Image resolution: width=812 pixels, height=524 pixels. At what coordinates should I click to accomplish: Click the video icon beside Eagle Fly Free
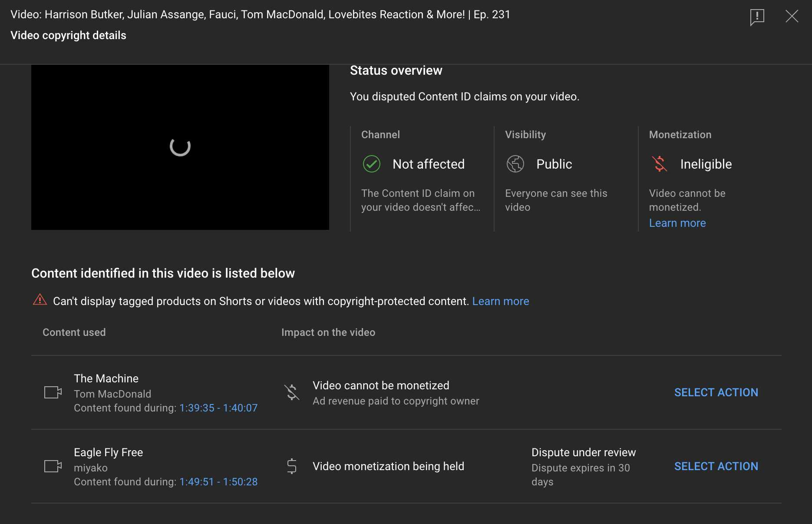(53, 466)
